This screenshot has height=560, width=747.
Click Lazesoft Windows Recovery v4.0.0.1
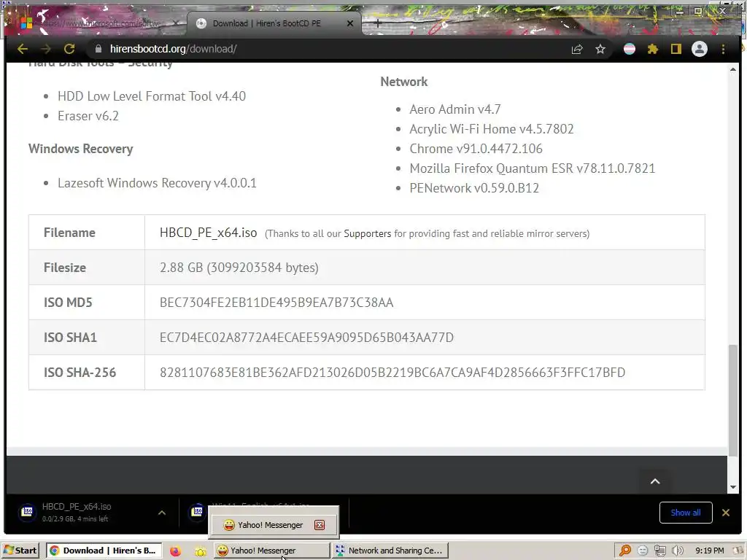tap(157, 183)
